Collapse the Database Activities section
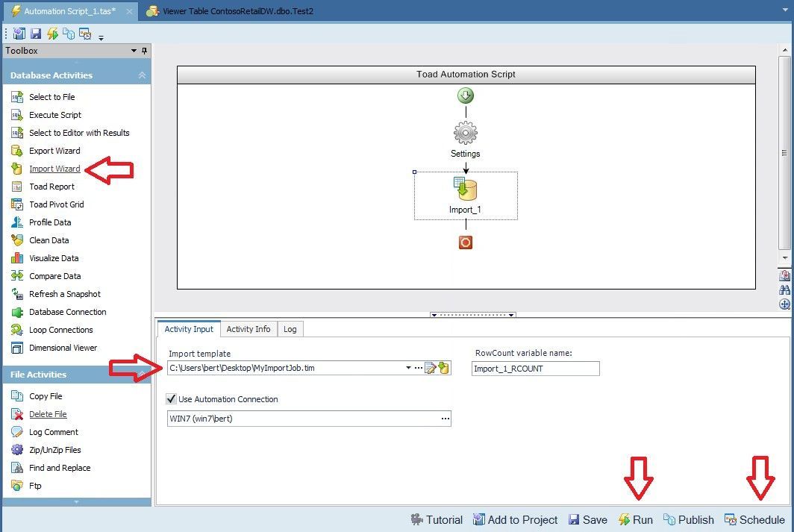794x532 pixels. tap(142, 75)
